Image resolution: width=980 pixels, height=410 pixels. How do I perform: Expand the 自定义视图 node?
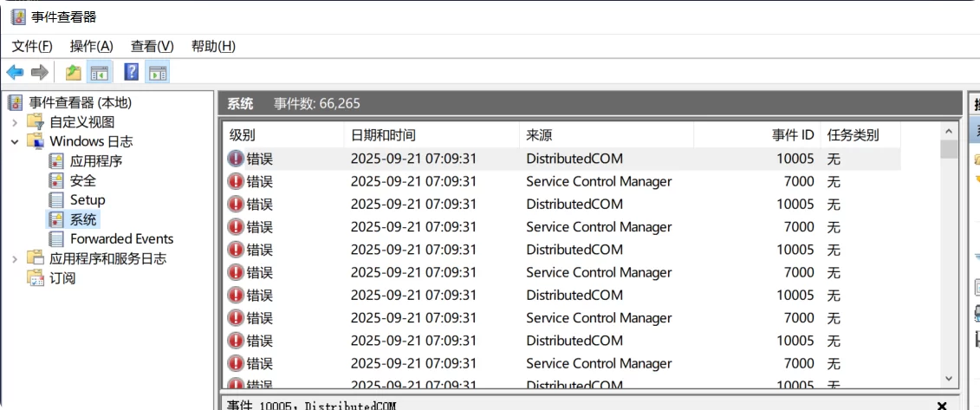[x=14, y=121]
